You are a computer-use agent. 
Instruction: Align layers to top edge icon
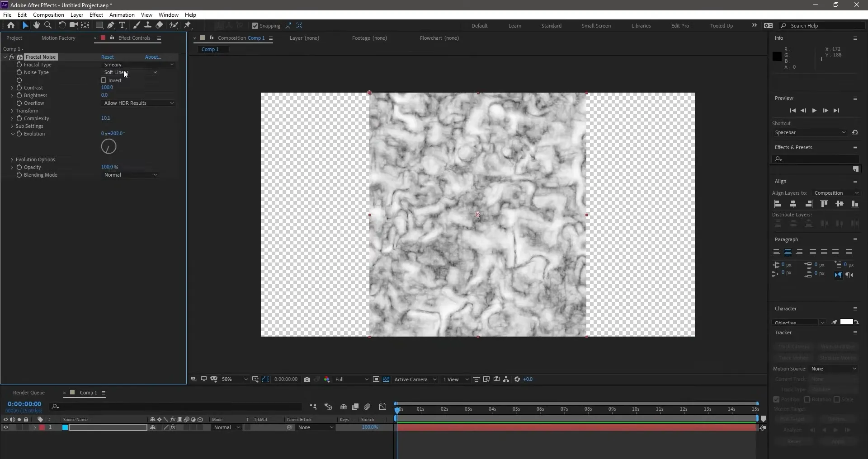click(824, 204)
